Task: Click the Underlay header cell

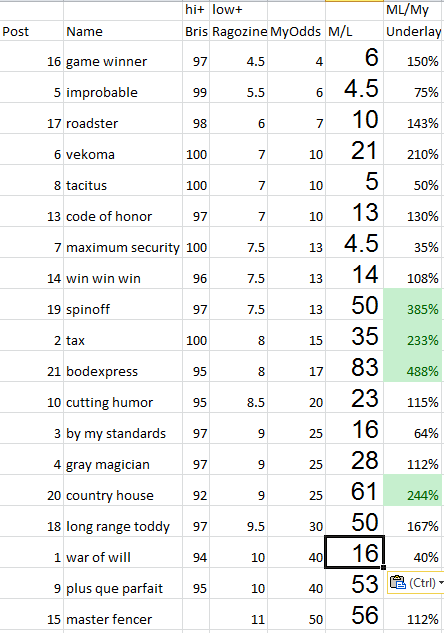Action: [x=413, y=31]
